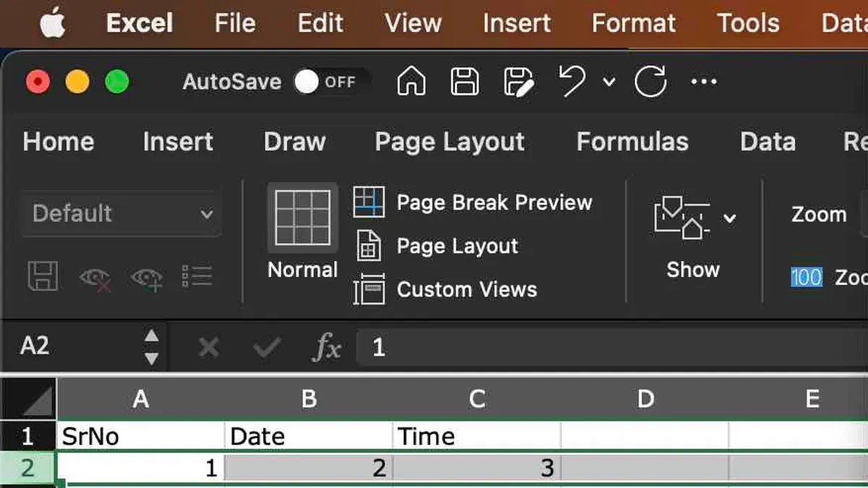Screen dimensions: 868x488
Task: Click the Keep sheet view save icon
Action: pos(43,276)
